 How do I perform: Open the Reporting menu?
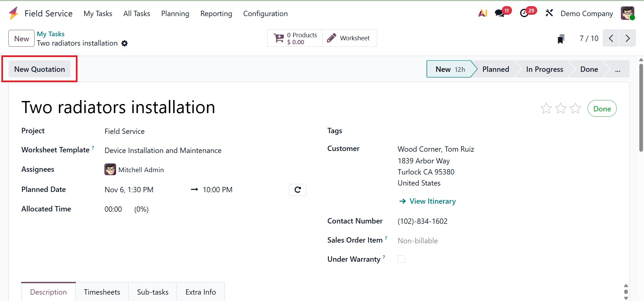coord(216,14)
